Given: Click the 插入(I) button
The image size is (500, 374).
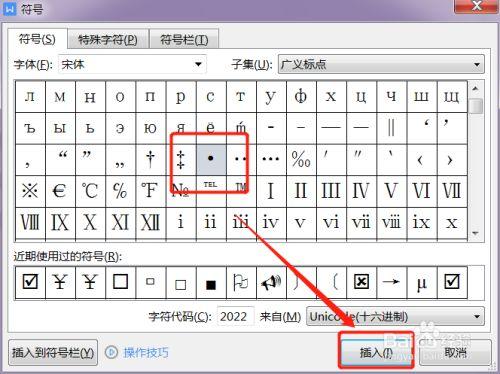Looking at the screenshot, I should 376,352.
